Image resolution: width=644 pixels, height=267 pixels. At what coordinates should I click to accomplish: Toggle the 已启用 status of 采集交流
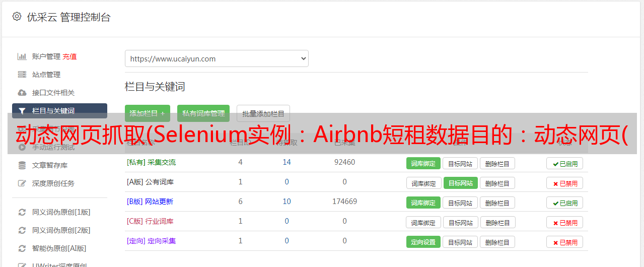[x=565, y=163]
